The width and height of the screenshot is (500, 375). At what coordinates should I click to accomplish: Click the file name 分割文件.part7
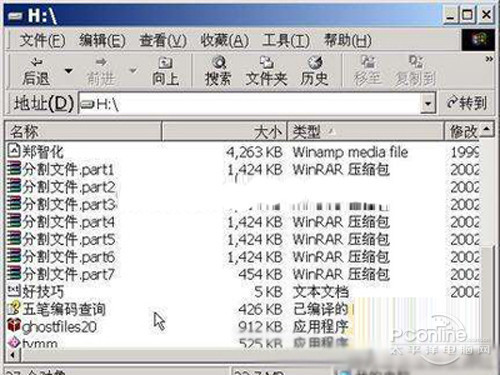[68, 274]
